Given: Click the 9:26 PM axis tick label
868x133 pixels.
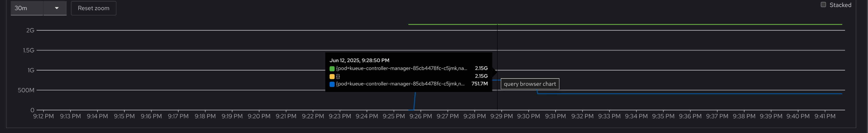Looking at the screenshot, I should (420, 116).
